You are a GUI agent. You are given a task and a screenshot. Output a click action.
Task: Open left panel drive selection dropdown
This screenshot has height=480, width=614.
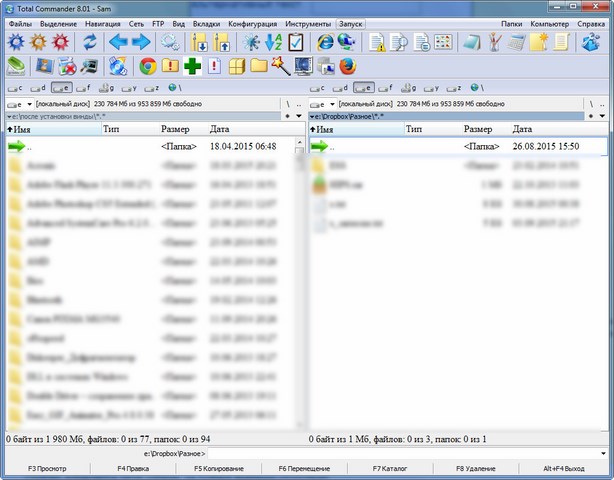coord(19,105)
